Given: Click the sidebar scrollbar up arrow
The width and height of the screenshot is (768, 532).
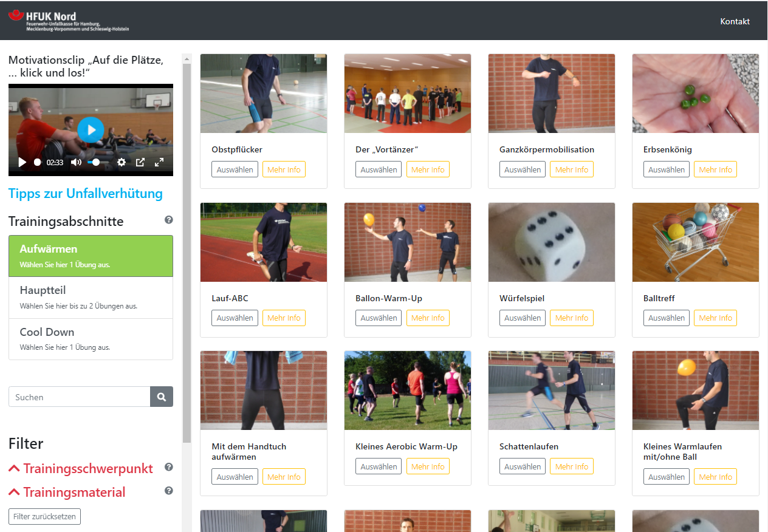Looking at the screenshot, I should pyautogui.click(x=187, y=59).
